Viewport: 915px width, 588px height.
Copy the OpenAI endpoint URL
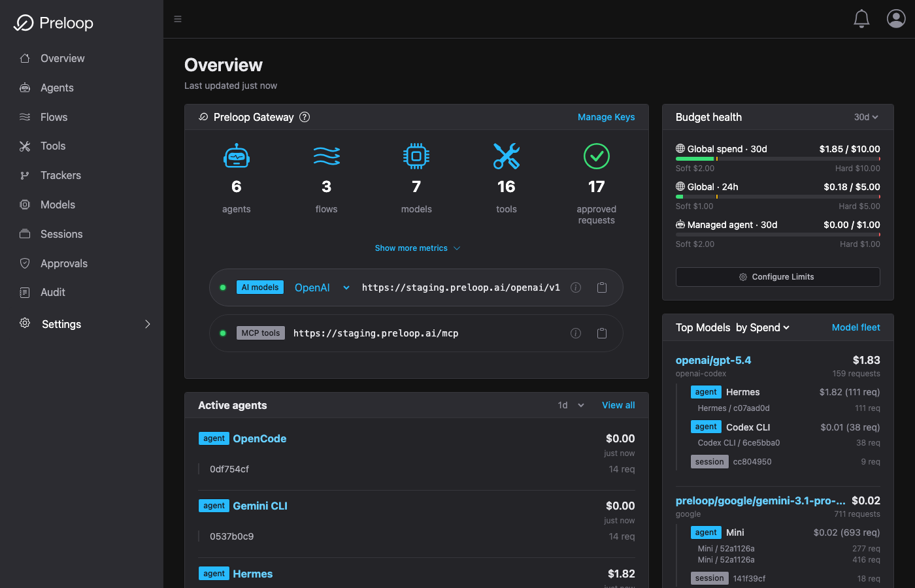602,287
